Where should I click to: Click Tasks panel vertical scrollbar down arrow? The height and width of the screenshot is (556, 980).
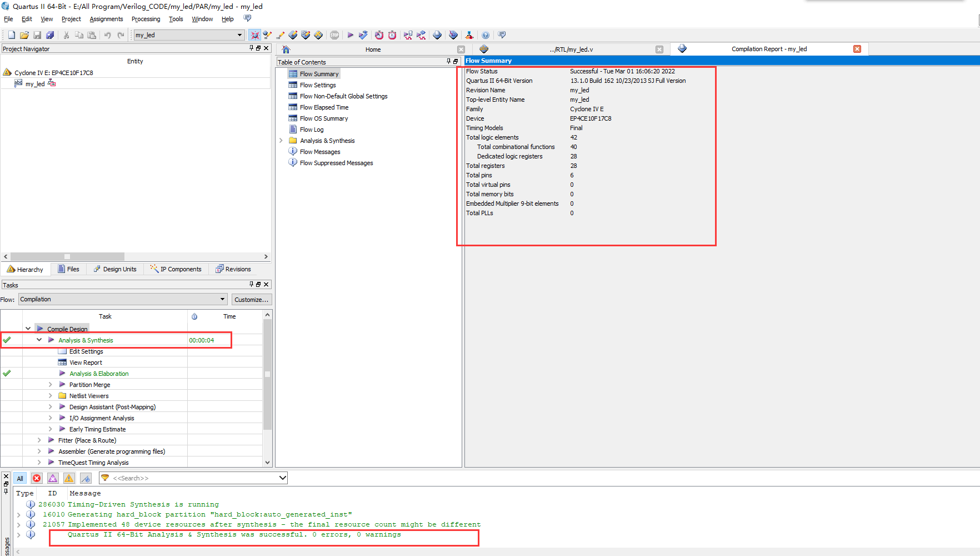[267, 463]
